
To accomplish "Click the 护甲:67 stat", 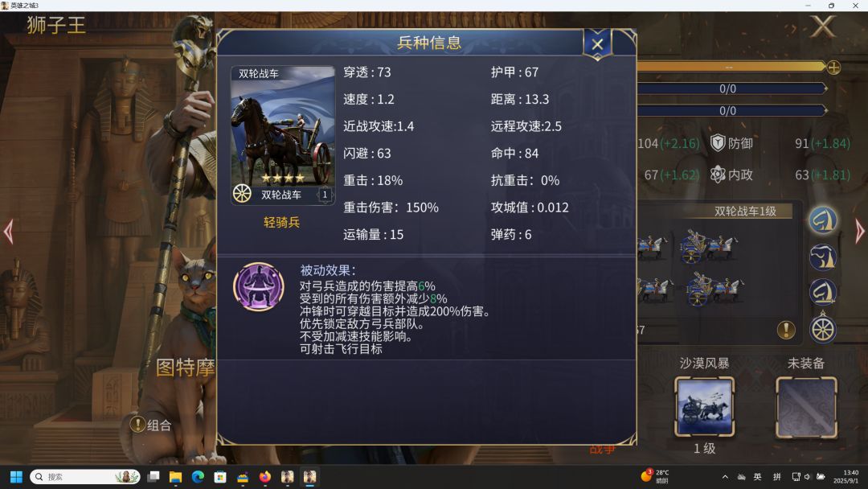I will (514, 72).
